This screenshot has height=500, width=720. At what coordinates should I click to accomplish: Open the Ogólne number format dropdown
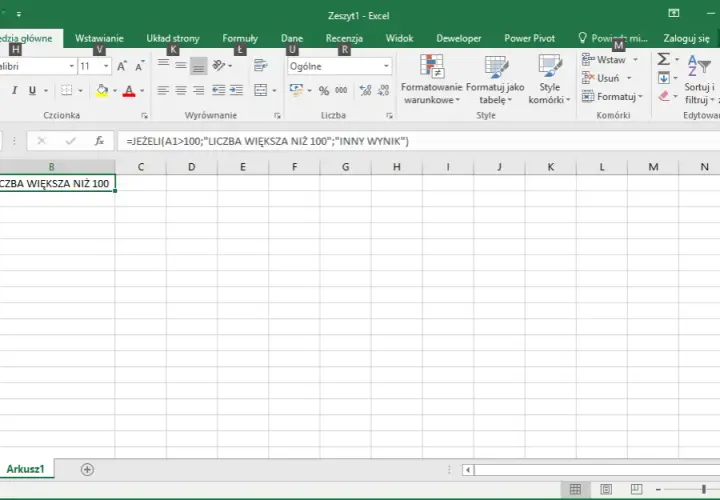[x=386, y=66]
